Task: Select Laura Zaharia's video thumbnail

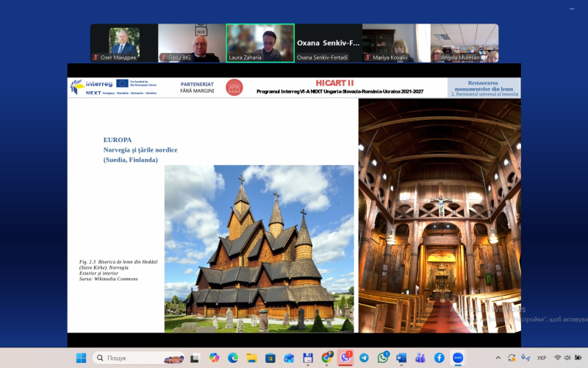Action: (260, 43)
